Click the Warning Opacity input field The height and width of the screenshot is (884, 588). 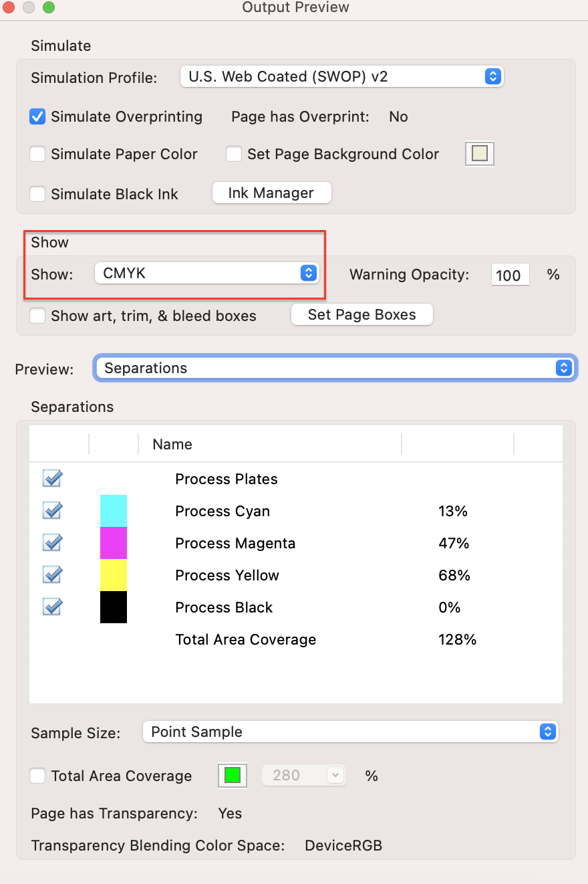pyautogui.click(x=510, y=275)
